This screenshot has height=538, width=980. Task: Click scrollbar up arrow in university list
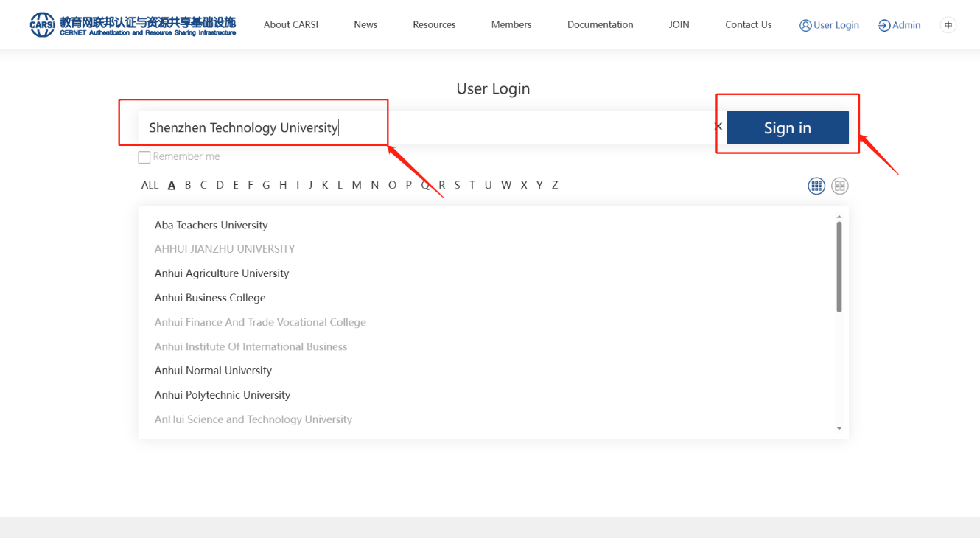[839, 217]
